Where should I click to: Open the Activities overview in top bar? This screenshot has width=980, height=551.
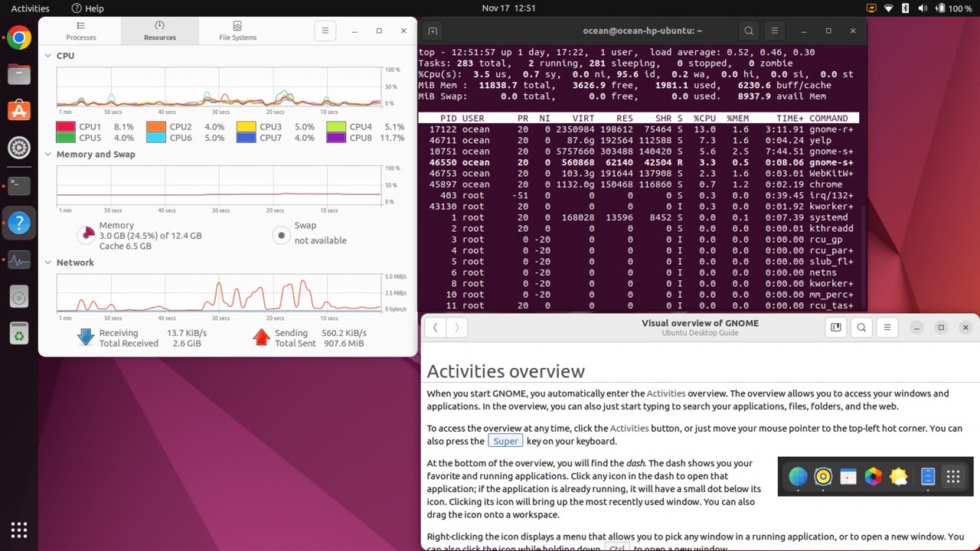coord(30,8)
